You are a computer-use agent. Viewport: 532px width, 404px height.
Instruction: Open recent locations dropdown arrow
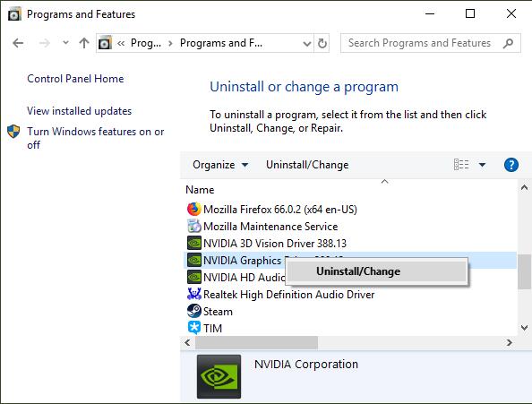[65, 43]
